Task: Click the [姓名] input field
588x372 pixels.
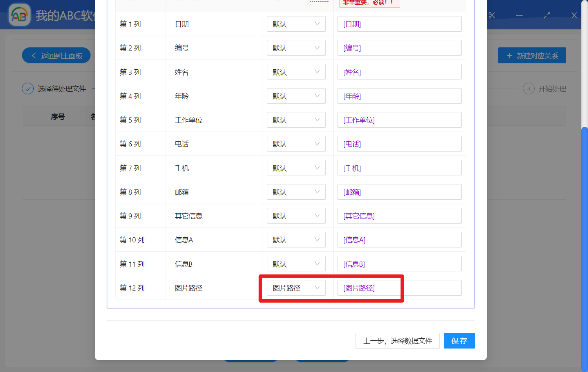Action: click(399, 72)
